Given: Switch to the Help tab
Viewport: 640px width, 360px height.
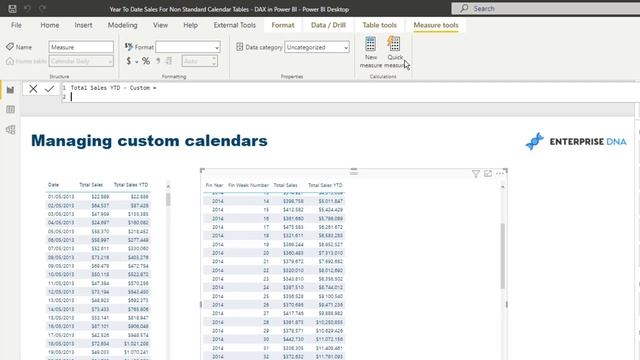Looking at the screenshot, I should (x=190, y=25).
